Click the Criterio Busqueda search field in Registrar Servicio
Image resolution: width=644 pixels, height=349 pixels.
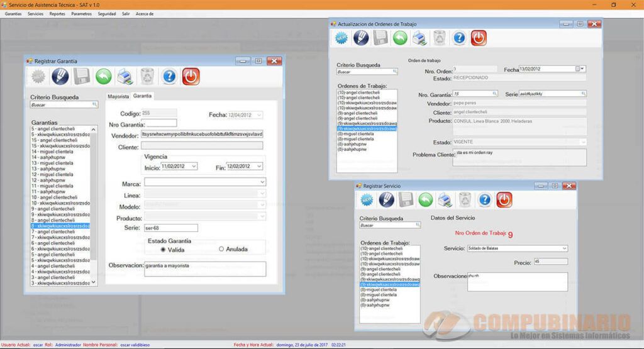click(x=390, y=225)
